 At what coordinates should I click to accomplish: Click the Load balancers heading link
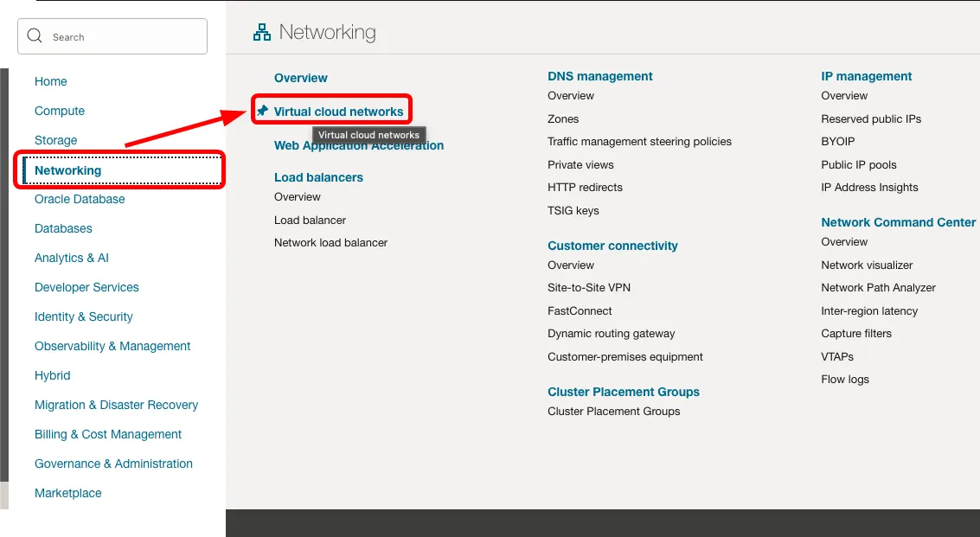coord(318,177)
